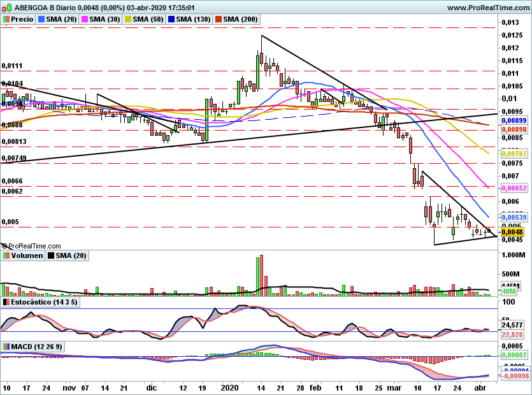Toggle the SMA (30) legend entry
The width and height of the screenshot is (532, 395).
coord(101,19)
